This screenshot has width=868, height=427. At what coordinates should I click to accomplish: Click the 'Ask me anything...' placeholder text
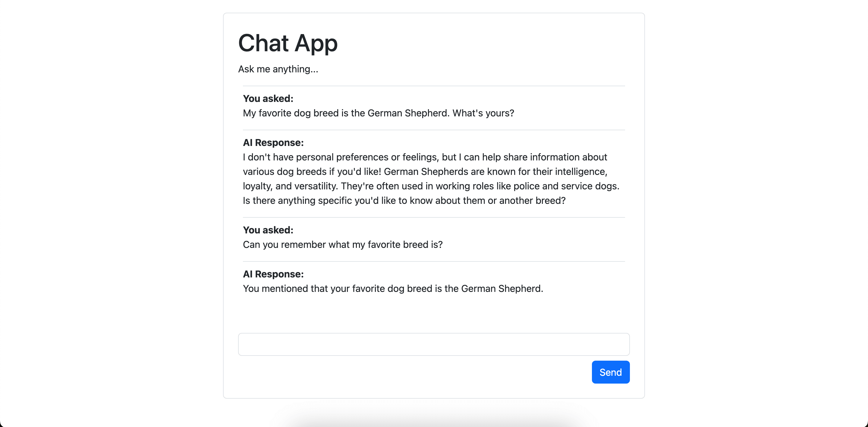tap(278, 69)
